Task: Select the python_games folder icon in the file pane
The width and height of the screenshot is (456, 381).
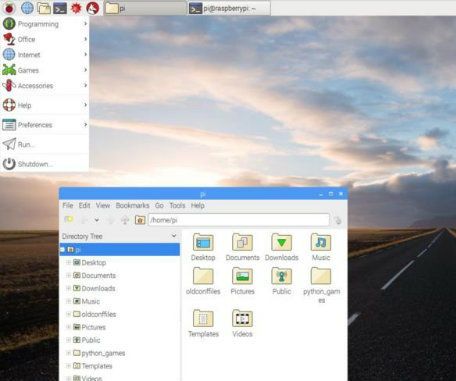Action: coord(321,276)
